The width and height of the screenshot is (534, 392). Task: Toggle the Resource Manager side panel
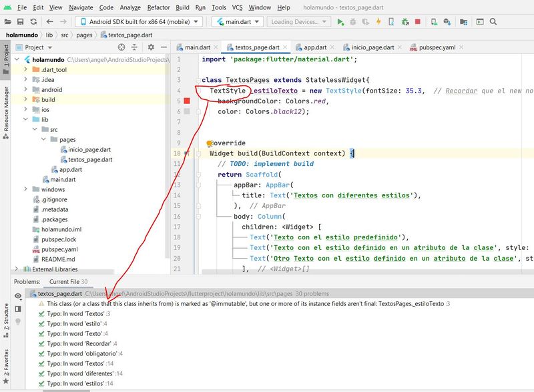point(6,112)
